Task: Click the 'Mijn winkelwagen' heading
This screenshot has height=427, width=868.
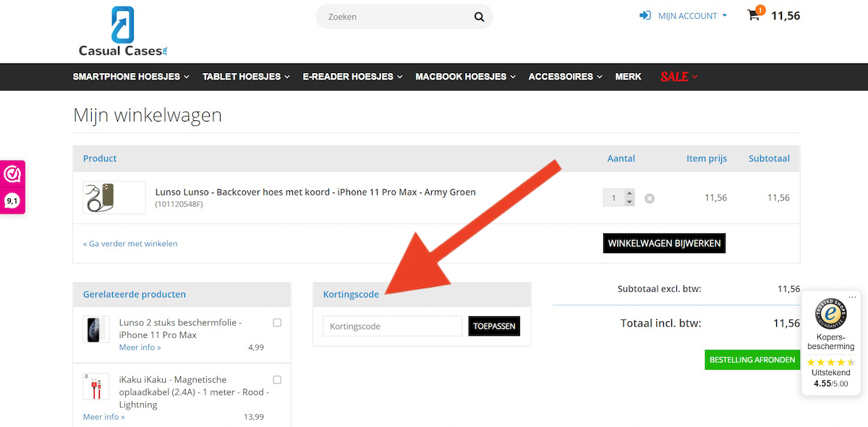Action: click(148, 115)
